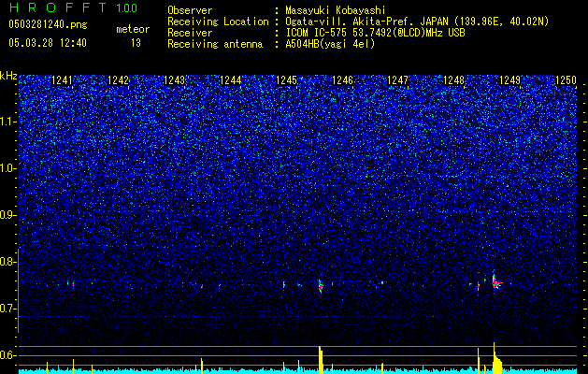Click the 1245 time marker
This screenshot has width=588, height=374.
(x=286, y=80)
